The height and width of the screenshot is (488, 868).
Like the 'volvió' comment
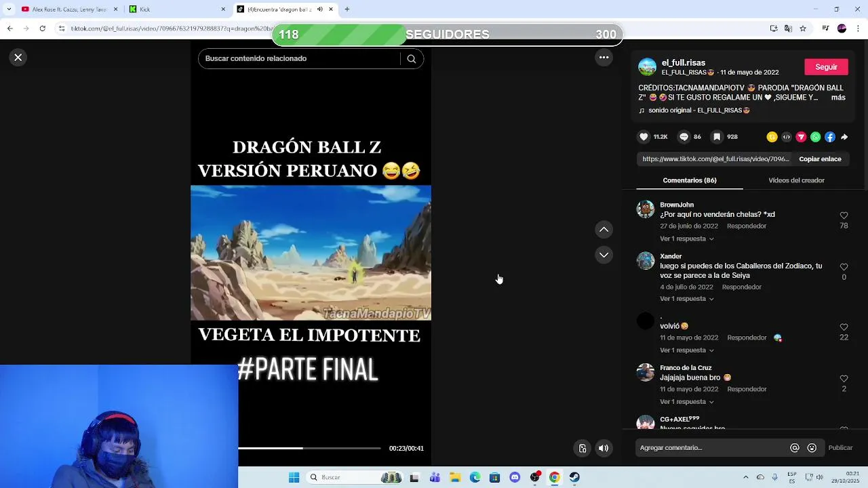844,327
